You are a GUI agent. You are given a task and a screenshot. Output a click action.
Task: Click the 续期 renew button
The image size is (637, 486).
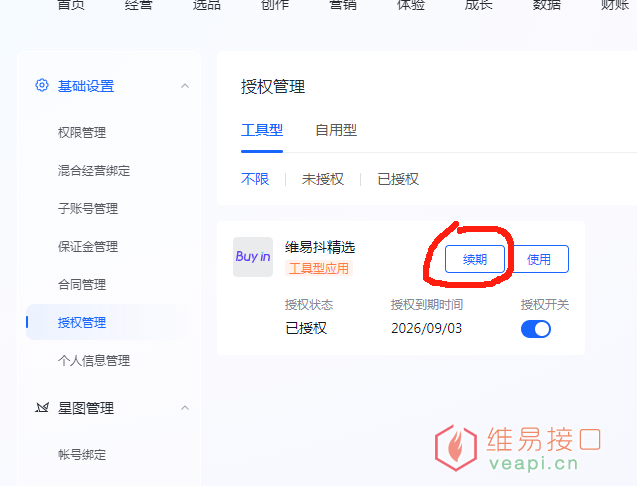coord(475,259)
